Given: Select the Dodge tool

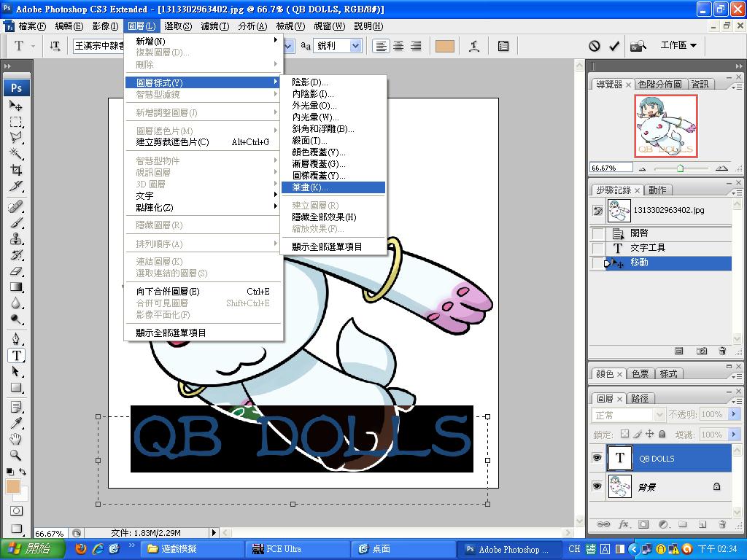Looking at the screenshot, I should tap(16, 319).
